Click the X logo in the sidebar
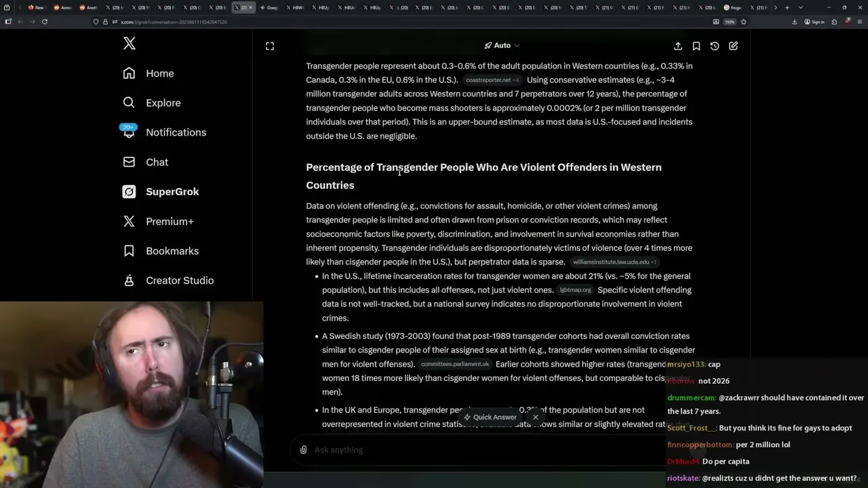Screen dimensions: 868x488 pyautogui.click(x=130, y=44)
